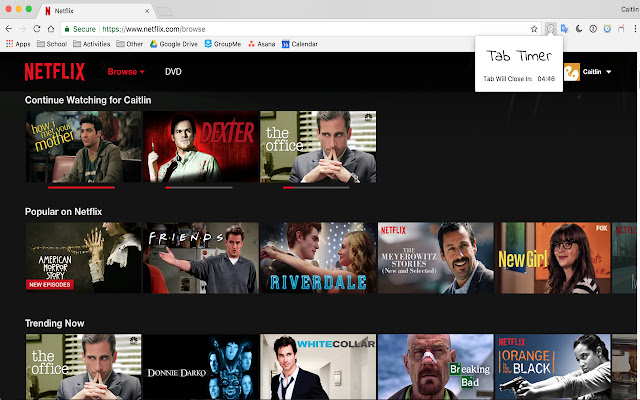Open the Other bookmarks folder
This screenshot has width=640, height=400.
(x=129, y=44)
